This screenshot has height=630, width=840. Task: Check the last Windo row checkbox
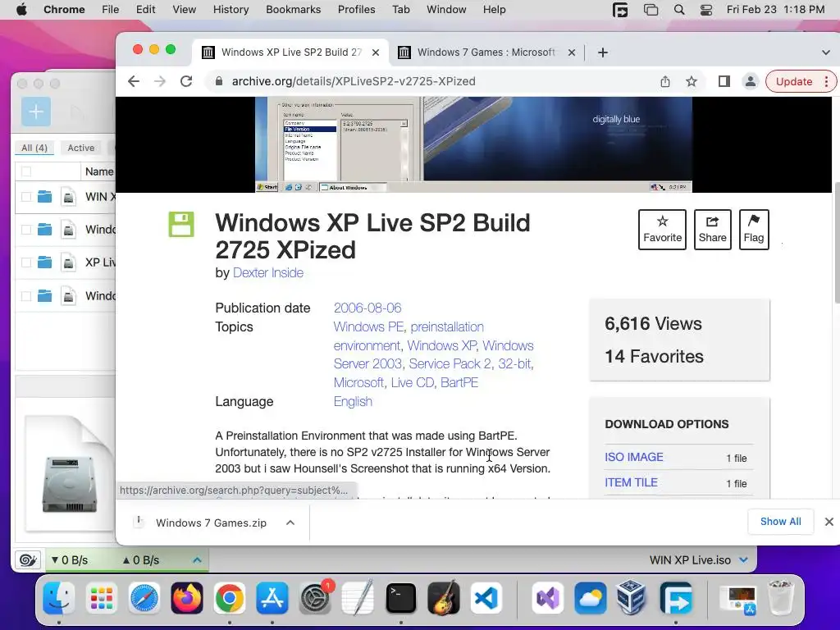click(x=25, y=295)
